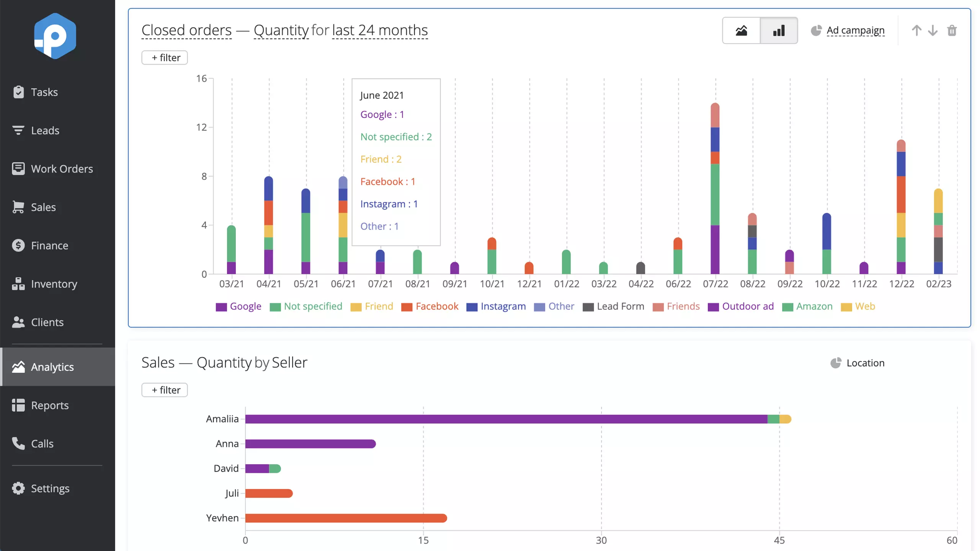
Task: Open the Sales cart icon
Action: coord(18,207)
